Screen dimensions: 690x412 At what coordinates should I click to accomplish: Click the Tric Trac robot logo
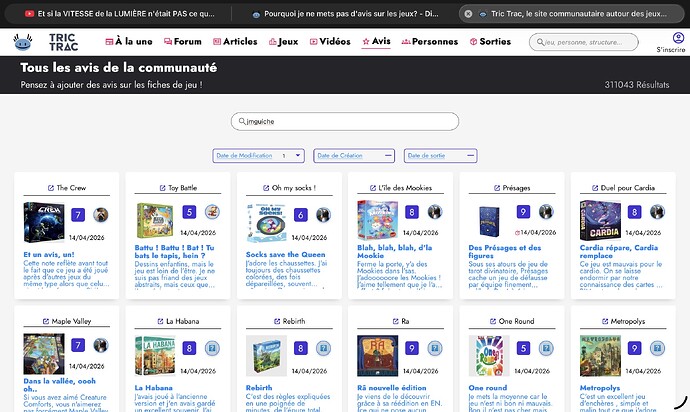click(22, 42)
